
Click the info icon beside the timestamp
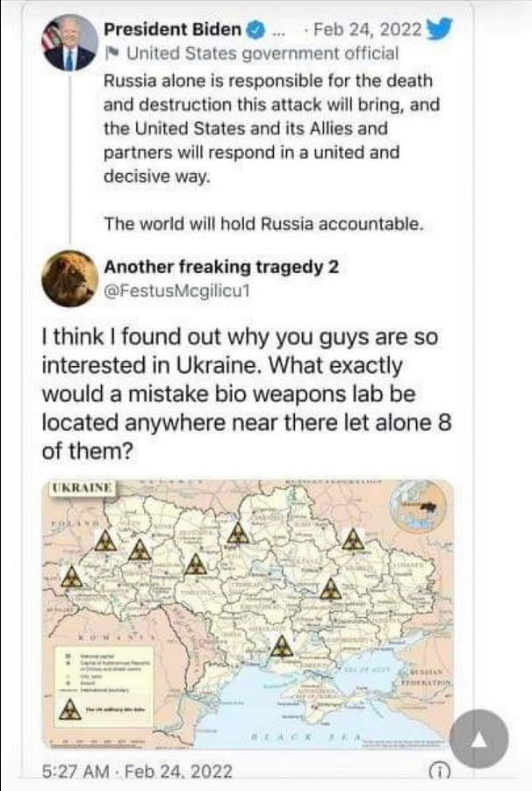click(x=437, y=771)
